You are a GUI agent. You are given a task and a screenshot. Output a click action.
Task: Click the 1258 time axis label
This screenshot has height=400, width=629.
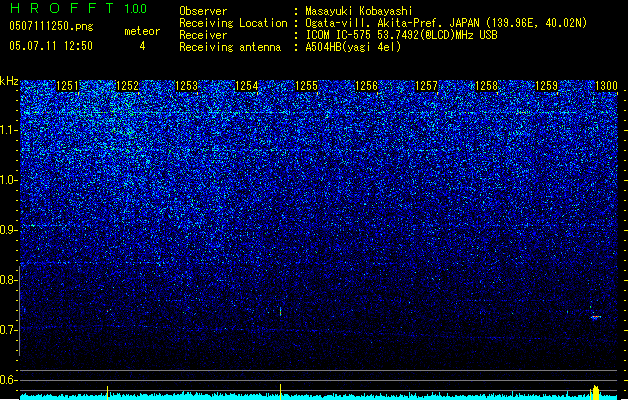coord(486,86)
